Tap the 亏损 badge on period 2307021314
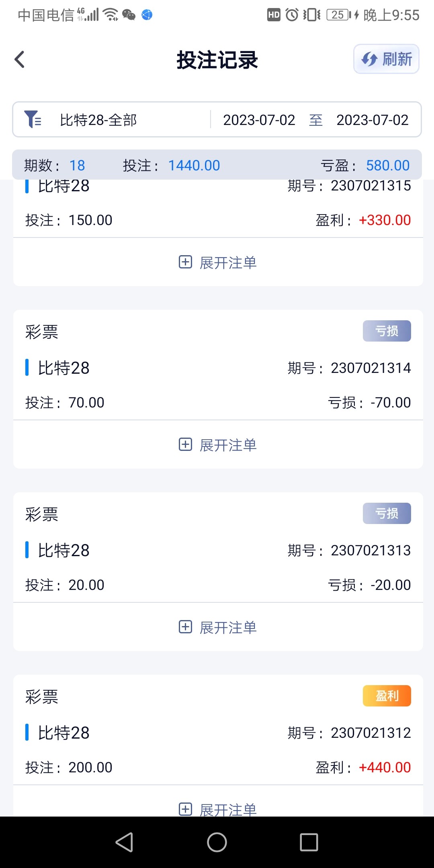Image resolution: width=434 pixels, height=868 pixels. point(387,331)
